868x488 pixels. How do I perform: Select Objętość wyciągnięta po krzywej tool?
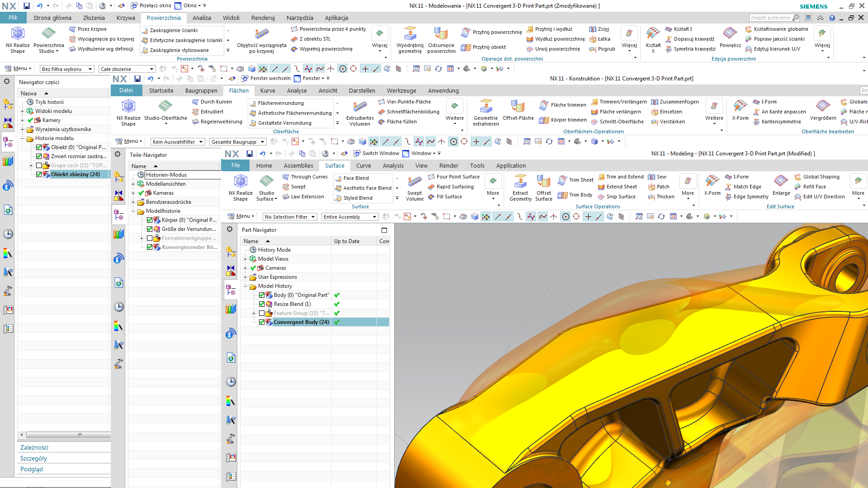pyautogui.click(x=262, y=40)
